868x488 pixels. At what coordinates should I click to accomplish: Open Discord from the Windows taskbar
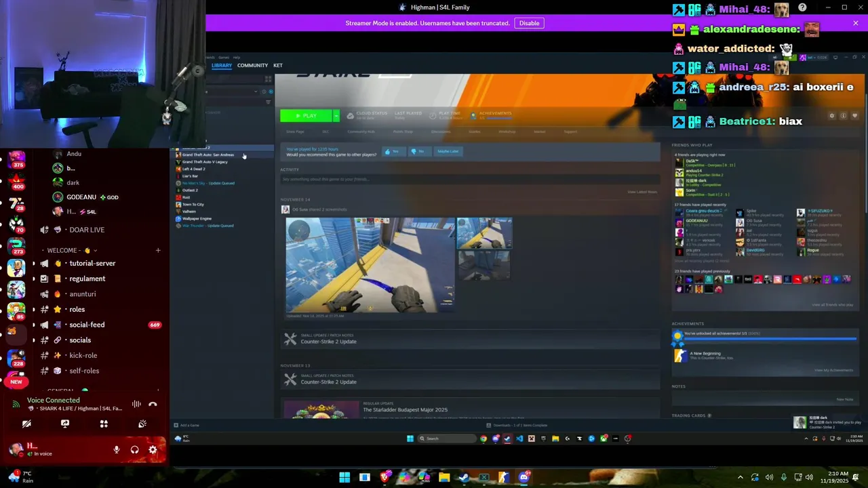pyautogui.click(x=524, y=477)
